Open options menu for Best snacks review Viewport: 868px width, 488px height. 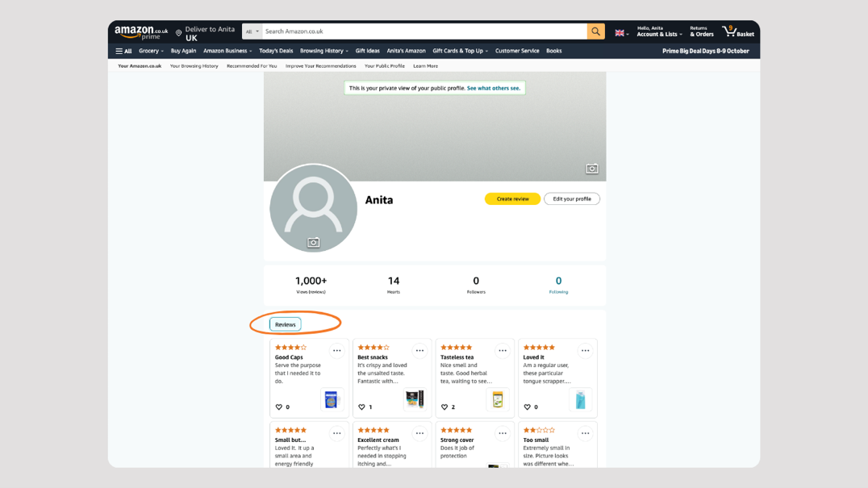pyautogui.click(x=419, y=351)
